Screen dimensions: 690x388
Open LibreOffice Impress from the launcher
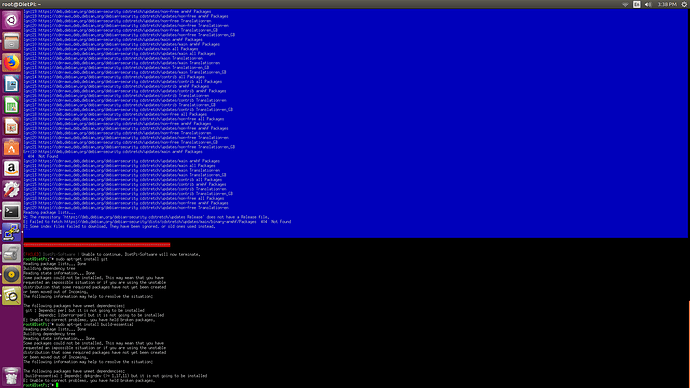click(11, 126)
